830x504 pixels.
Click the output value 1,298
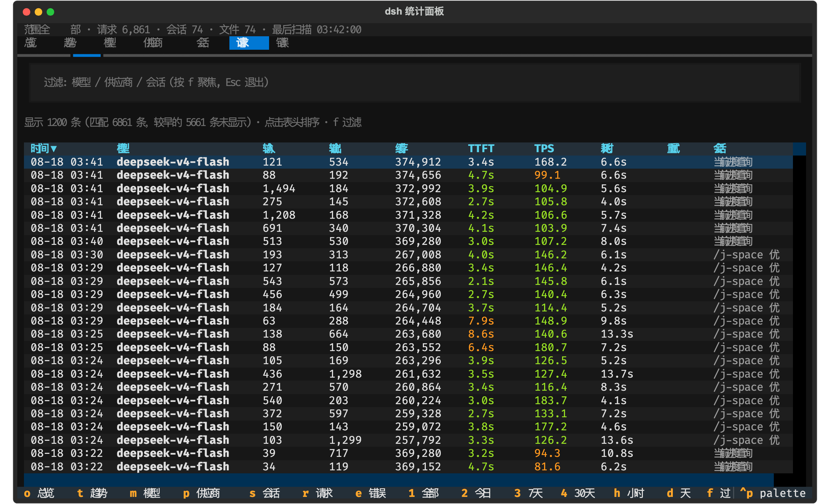[345, 374]
